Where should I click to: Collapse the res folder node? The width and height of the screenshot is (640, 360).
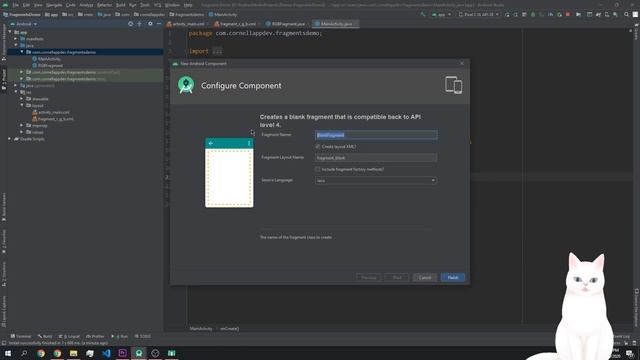[16, 92]
